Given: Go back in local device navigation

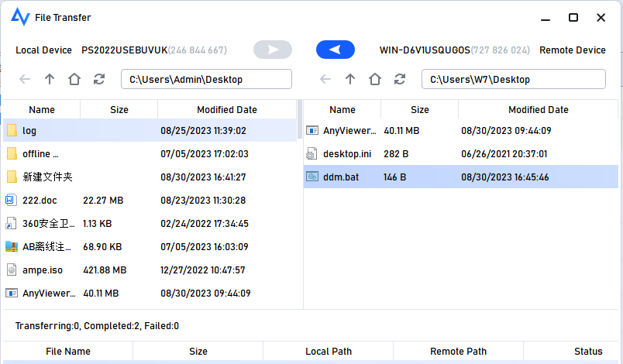Looking at the screenshot, I should (25, 79).
